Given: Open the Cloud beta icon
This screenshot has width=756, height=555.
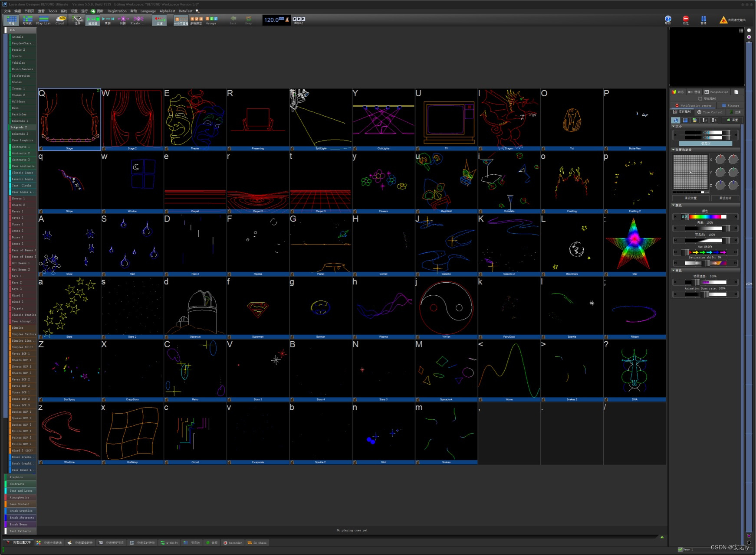Looking at the screenshot, I should (x=60, y=20).
